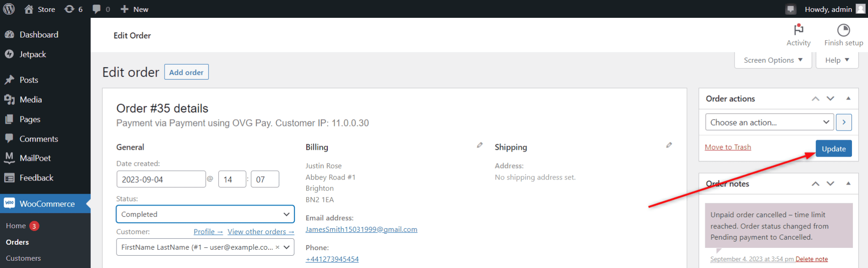
Task: Click the Date created input field
Action: [161, 179]
